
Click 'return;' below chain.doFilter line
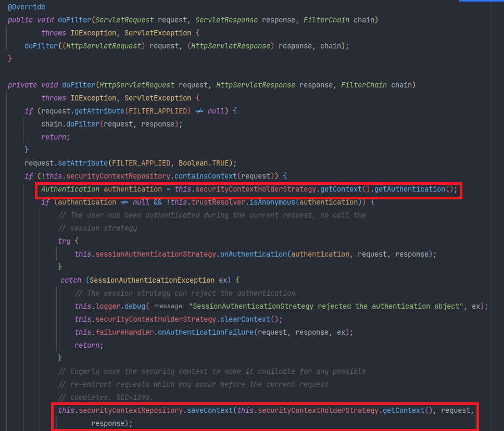click(x=55, y=137)
